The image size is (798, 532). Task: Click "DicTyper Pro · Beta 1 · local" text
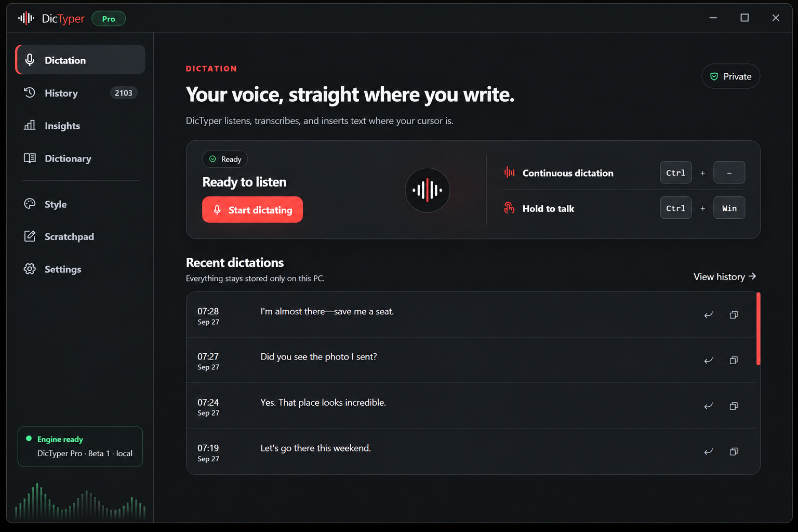(85, 453)
